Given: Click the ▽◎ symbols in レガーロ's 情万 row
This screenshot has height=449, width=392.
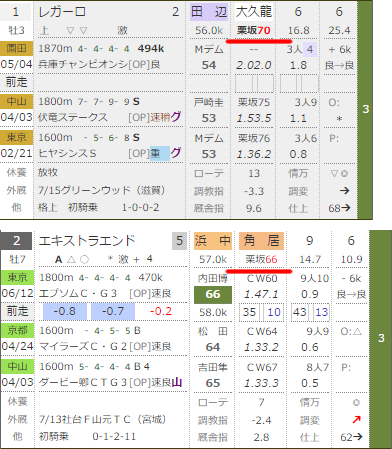Looking at the screenshot, I should [x=339, y=173].
